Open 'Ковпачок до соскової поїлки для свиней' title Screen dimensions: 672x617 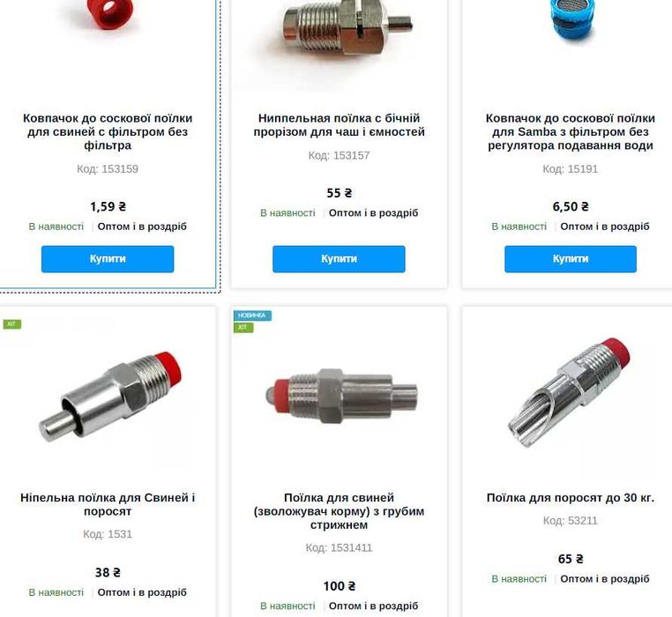coord(108,131)
